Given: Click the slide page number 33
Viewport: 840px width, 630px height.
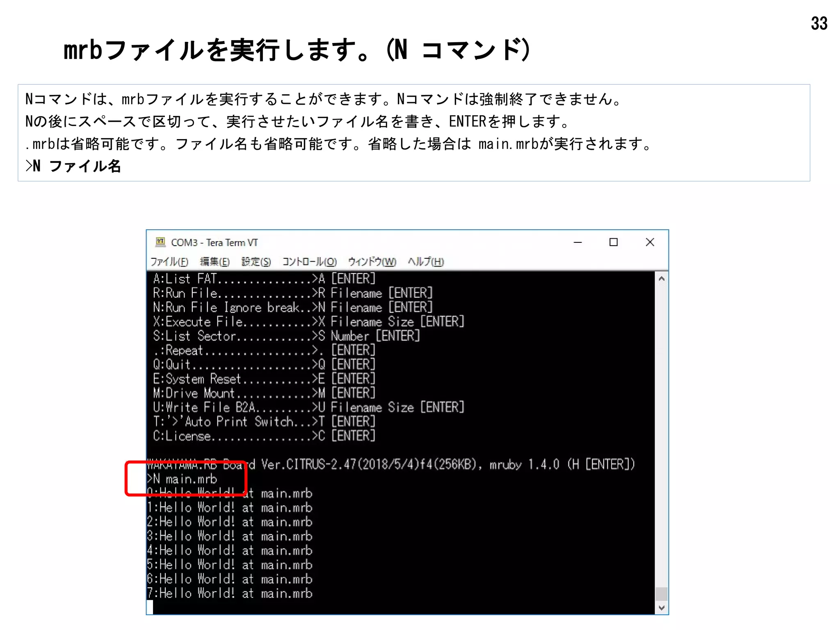Looking at the screenshot, I should (x=819, y=23).
